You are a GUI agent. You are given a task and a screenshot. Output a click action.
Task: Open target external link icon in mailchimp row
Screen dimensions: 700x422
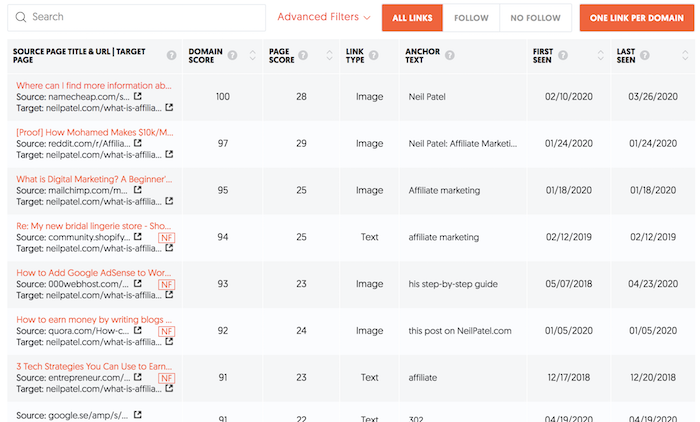pyautogui.click(x=169, y=201)
